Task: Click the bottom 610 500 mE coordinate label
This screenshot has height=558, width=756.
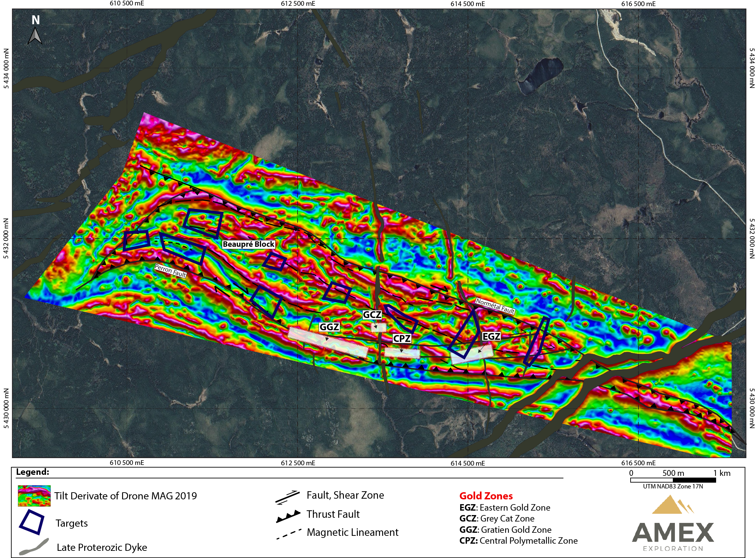Action: (127, 463)
